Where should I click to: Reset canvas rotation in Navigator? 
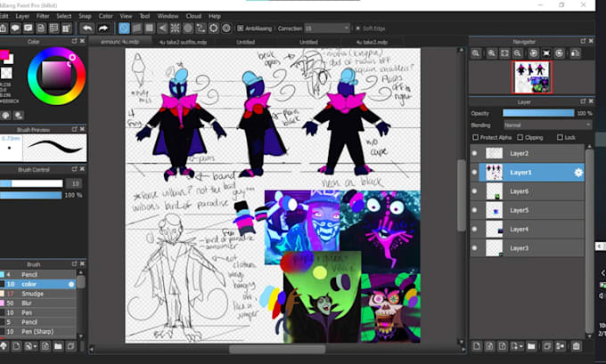click(546, 53)
